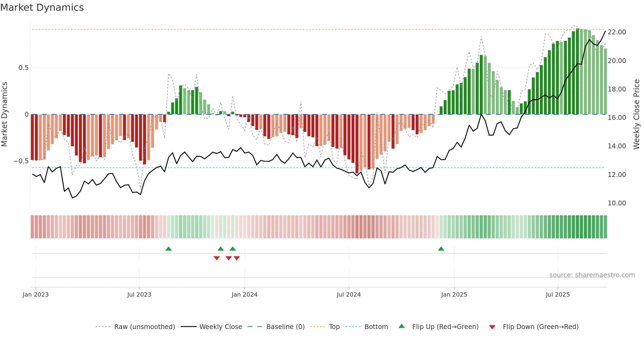Viewport: 644px width, 362px height.
Task: Select the flip-up marker near September 2023
Action: pos(169,249)
